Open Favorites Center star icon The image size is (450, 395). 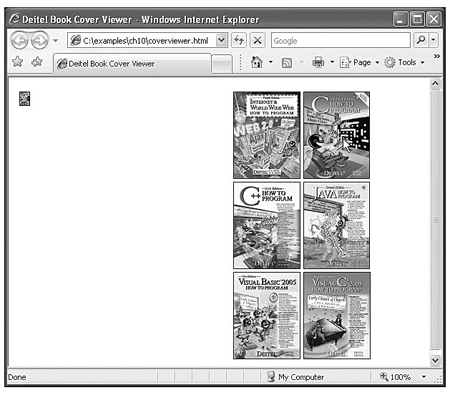click(17, 62)
